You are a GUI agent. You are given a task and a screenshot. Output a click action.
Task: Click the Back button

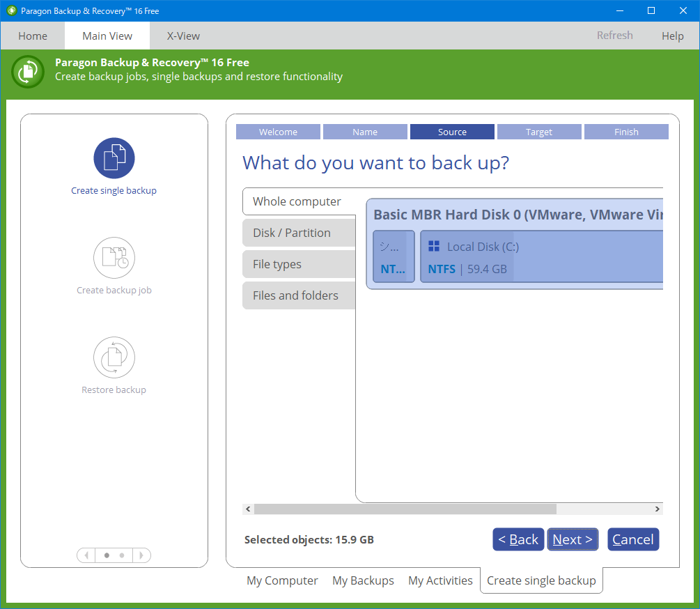(518, 539)
